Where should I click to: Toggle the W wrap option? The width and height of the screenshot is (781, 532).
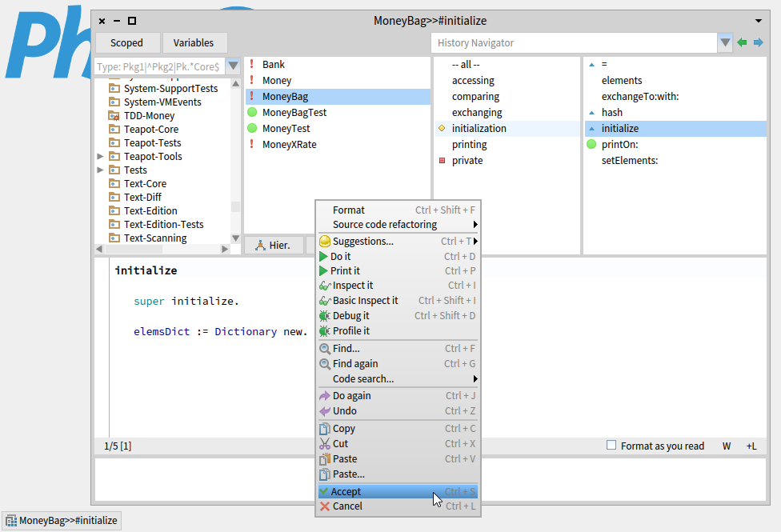point(727,446)
